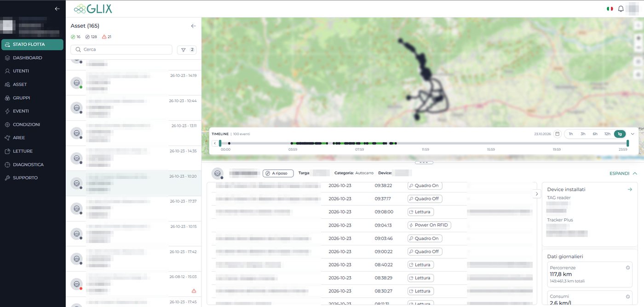Click the SUPPORTO wrench icon
The width and height of the screenshot is (644, 307).
click(x=7, y=178)
